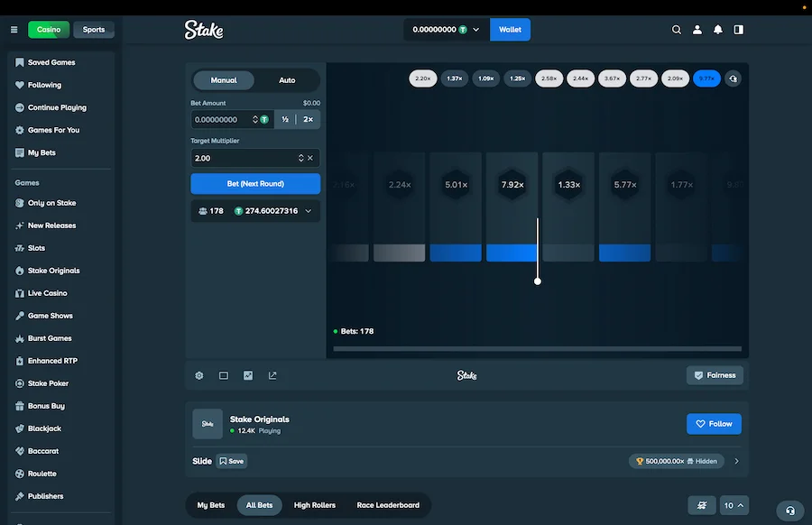Select the All Bets tab

[259, 505]
